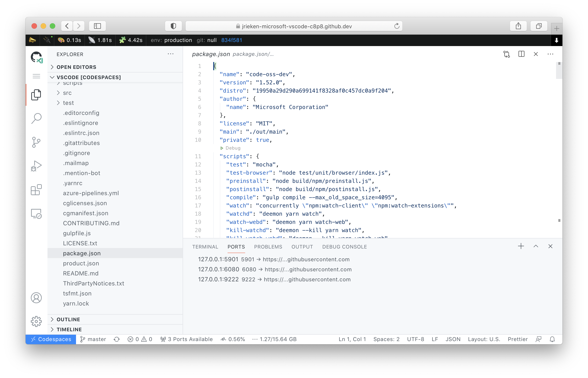Add a new terminal with the plus icon
The width and height of the screenshot is (588, 378).
(521, 246)
